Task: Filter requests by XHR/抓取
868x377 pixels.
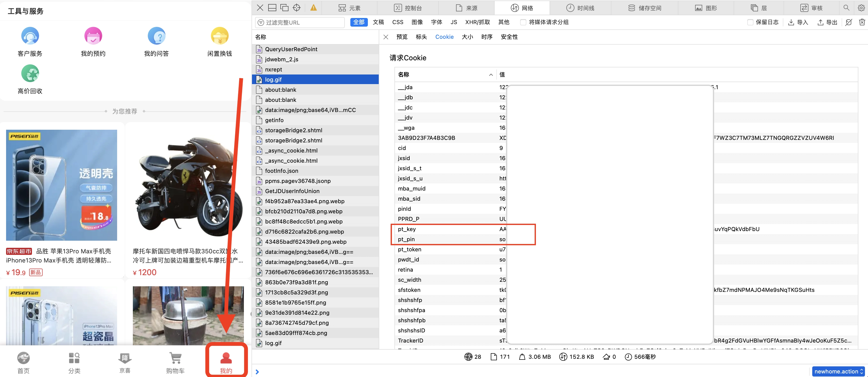Action: click(477, 22)
